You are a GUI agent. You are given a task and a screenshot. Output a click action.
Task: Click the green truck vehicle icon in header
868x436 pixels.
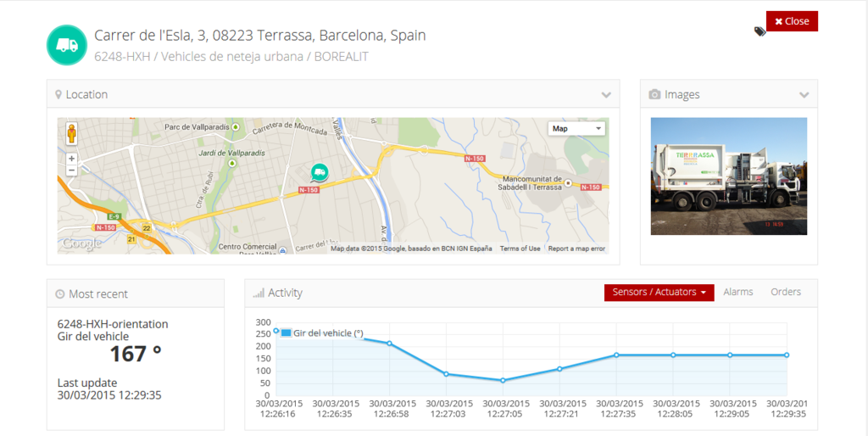click(x=67, y=45)
